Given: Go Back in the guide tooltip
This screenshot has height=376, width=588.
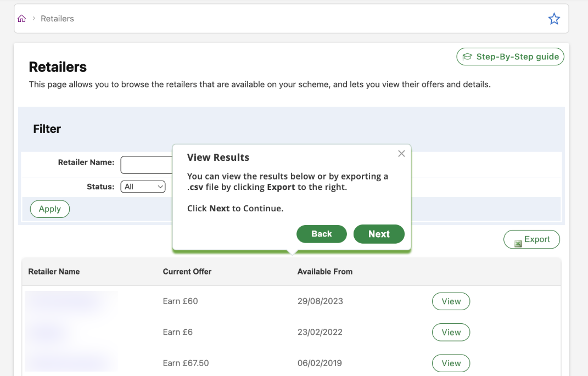Looking at the screenshot, I should tap(322, 234).
